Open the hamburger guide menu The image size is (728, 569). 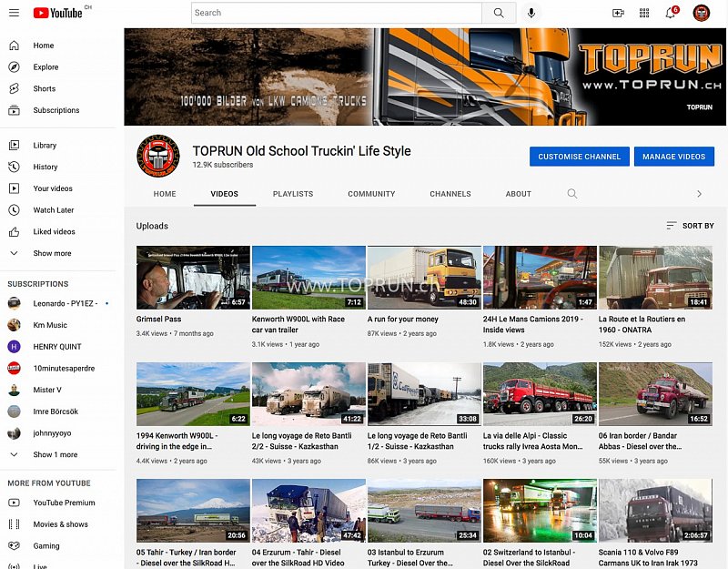pos(14,13)
